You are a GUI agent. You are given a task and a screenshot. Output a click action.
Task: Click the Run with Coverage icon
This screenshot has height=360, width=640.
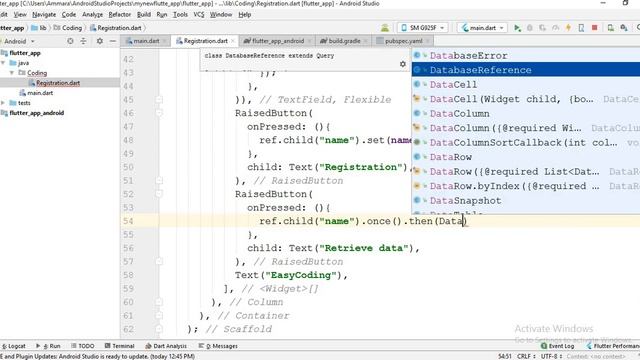point(542,28)
